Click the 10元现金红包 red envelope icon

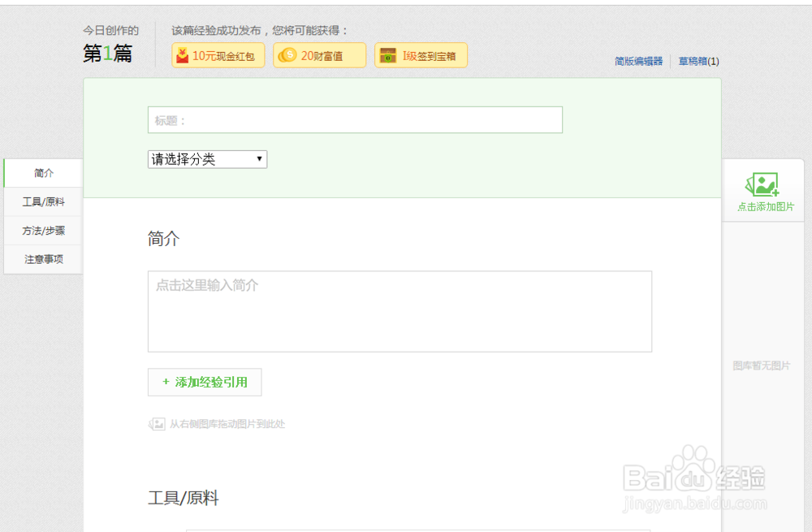coord(183,55)
